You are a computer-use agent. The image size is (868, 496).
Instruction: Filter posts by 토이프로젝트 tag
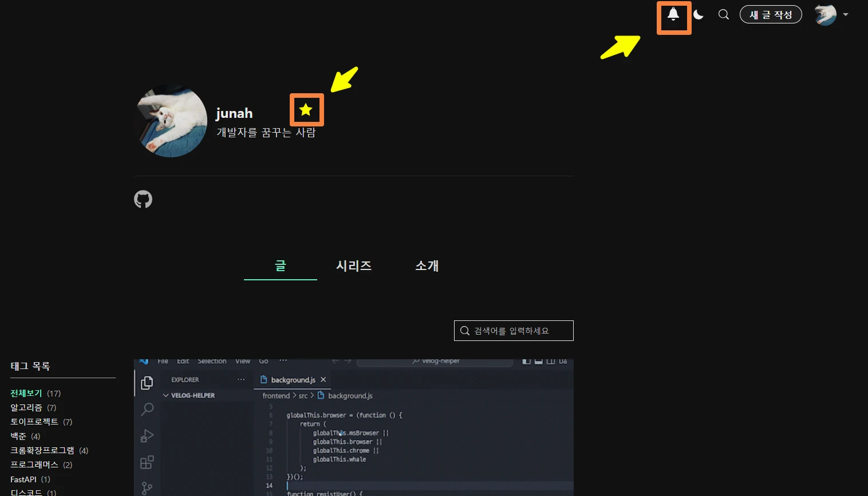(34, 422)
